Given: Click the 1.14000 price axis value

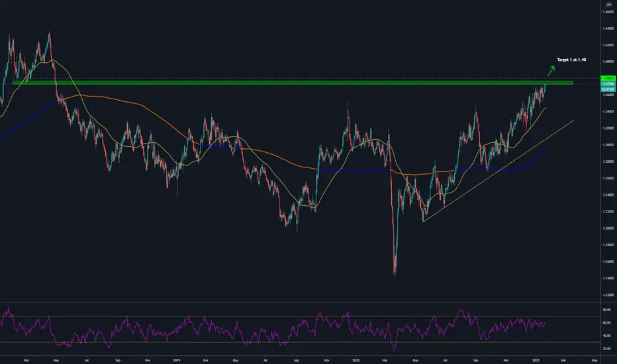Looking at the screenshot, I should coord(608,278).
